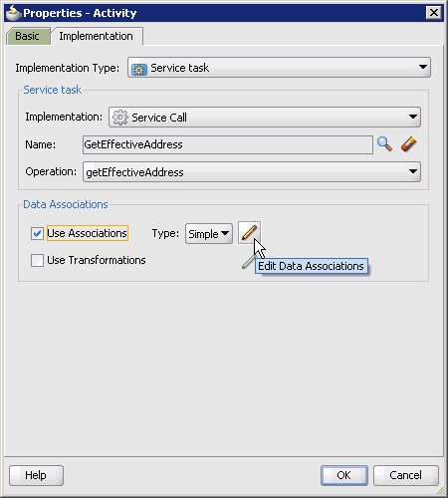Click the magnifier browse icon beside Name
448x498 pixels.
pos(384,144)
